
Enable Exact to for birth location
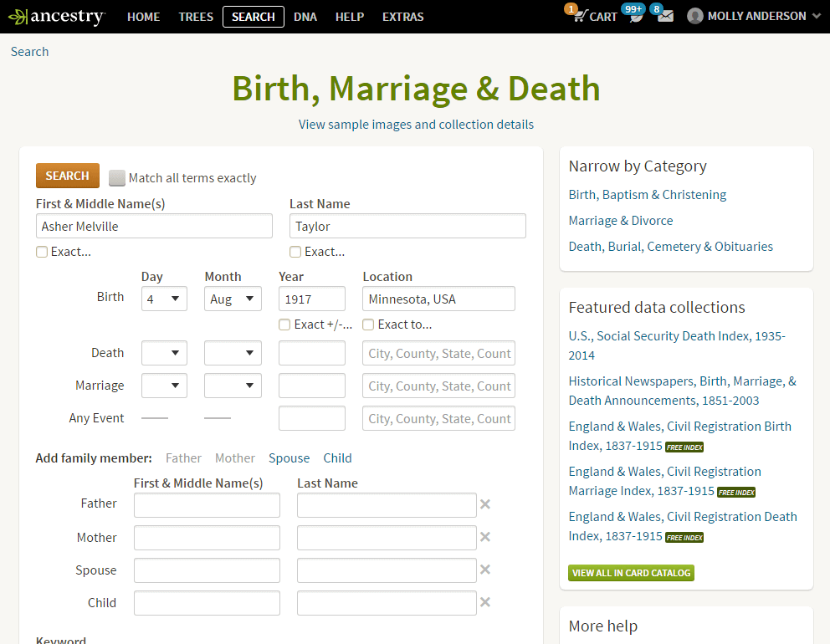(368, 325)
